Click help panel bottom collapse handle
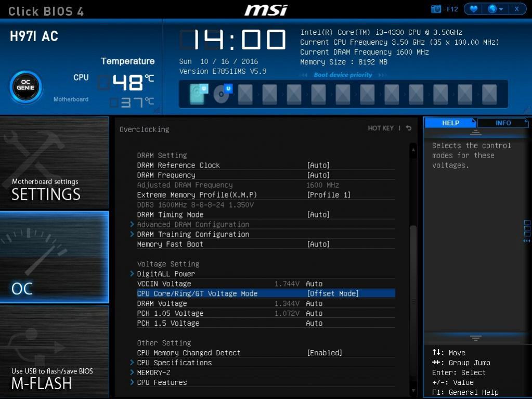Viewport: 532px width, 399px height. [476, 338]
